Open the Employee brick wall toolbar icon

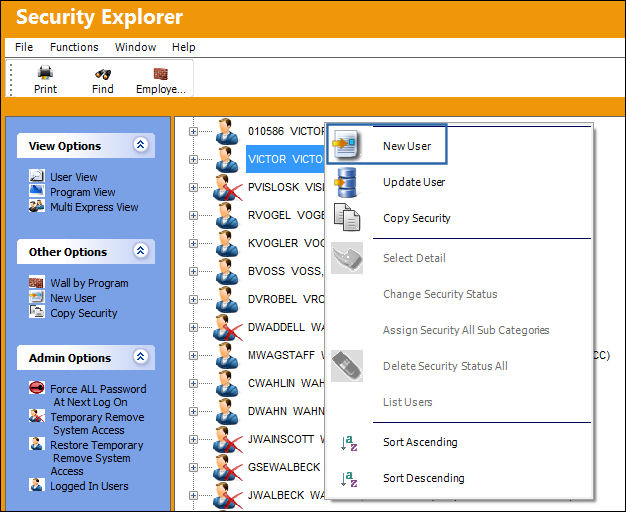coord(160,74)
